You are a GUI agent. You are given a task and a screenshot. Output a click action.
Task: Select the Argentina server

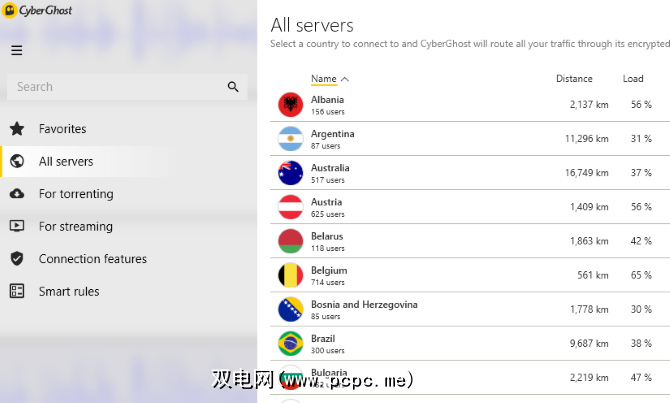(x=470, y=139)
